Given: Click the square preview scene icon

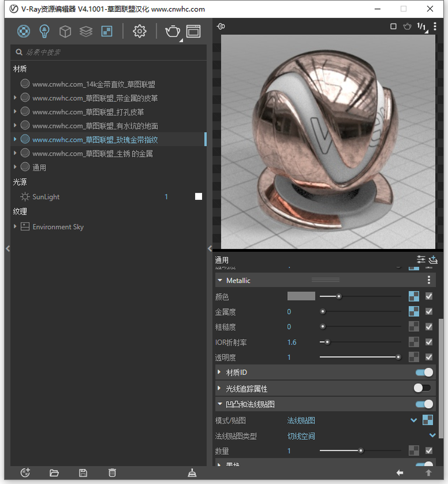Looking at the screenshot, I should (393, 26).
